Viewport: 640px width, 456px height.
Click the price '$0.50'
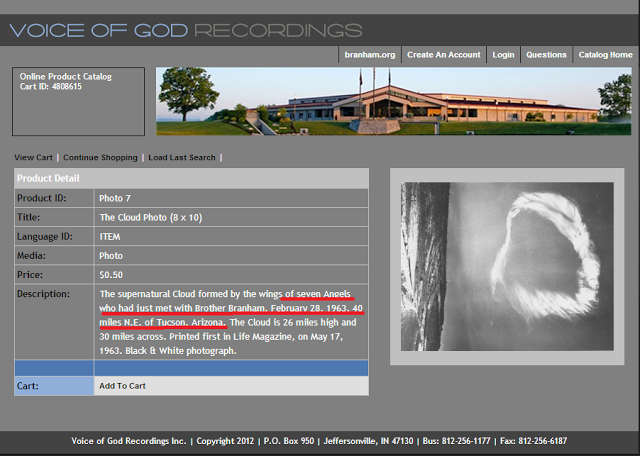(111, 275)
